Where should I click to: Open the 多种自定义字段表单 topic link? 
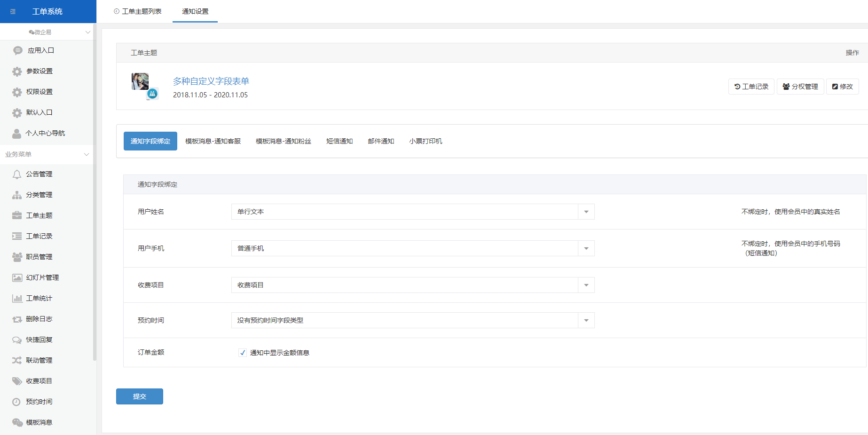pos(211,81)
